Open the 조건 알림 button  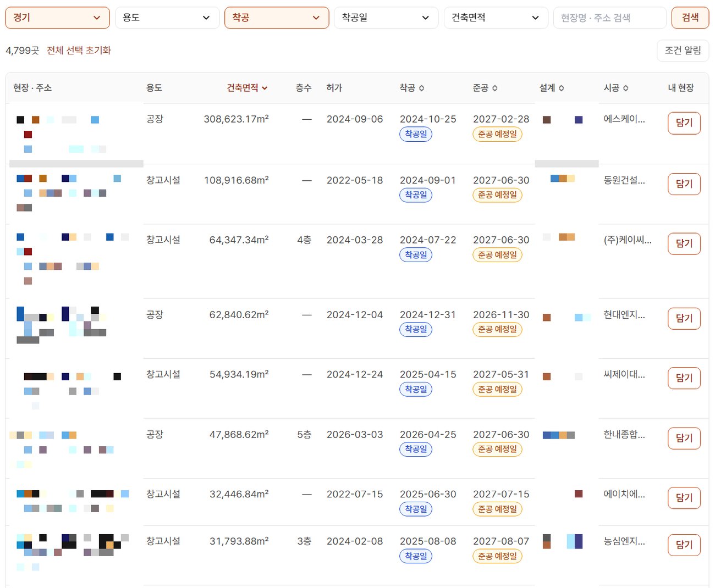(683, 51)
